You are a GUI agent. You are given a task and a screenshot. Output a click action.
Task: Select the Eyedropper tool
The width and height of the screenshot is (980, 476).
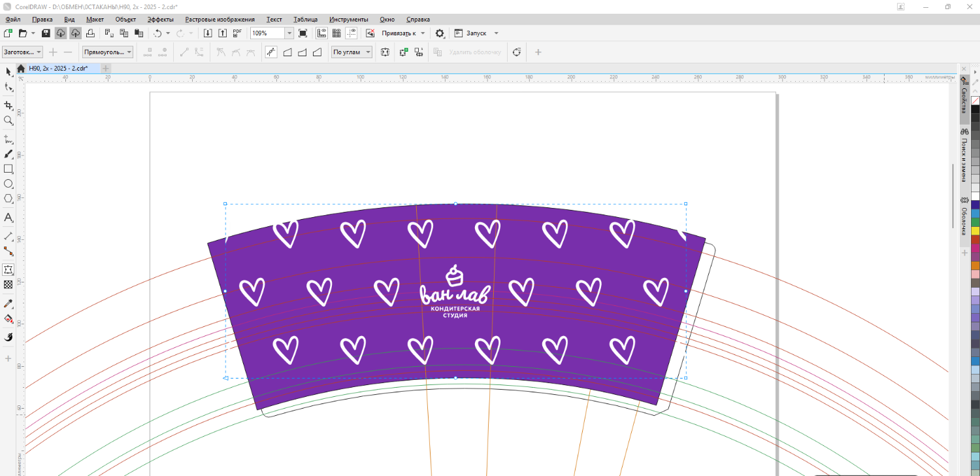tap(8, 303)
